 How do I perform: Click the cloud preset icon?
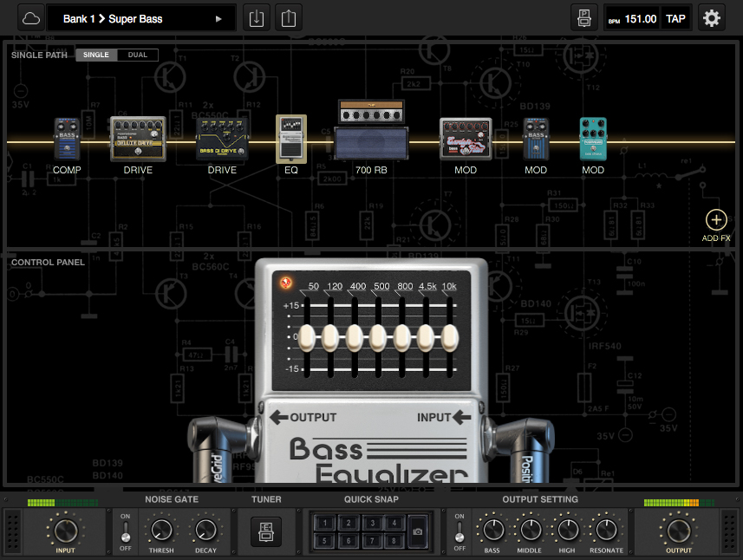tap(32, 17)
